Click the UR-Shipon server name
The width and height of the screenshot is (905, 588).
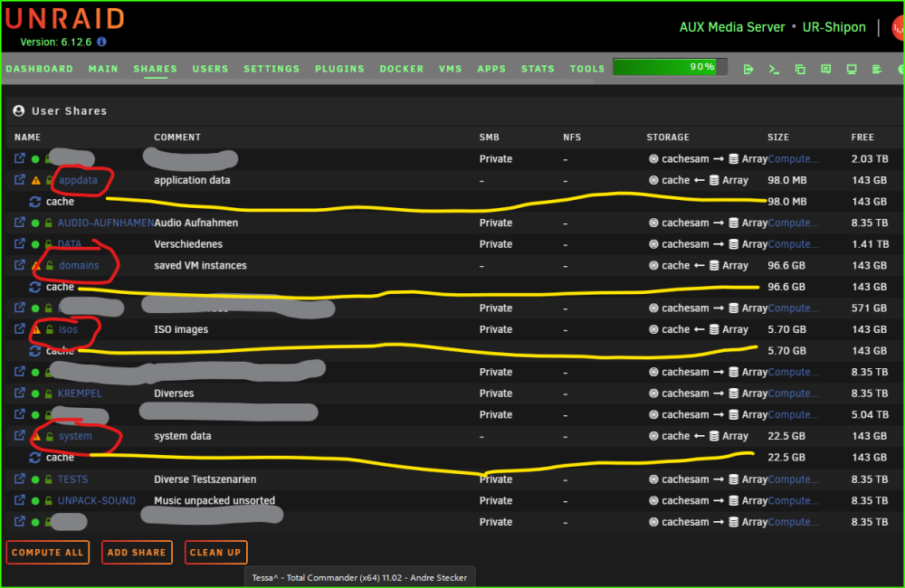[834, 27]
